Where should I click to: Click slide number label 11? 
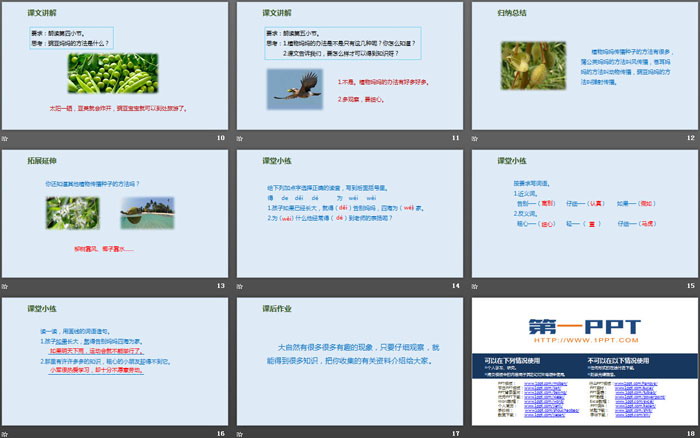pyautogui.click(x=456, y=138)
